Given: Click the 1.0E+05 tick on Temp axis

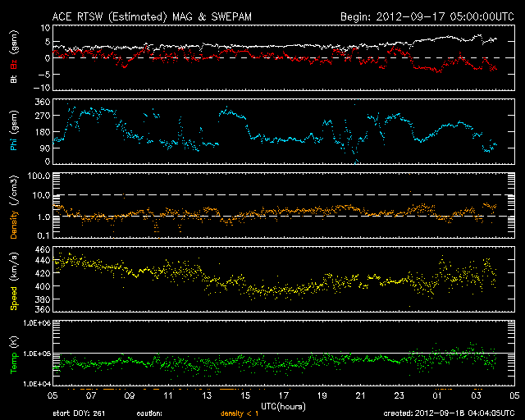Looking at the screenshot, I should [37, 354].
